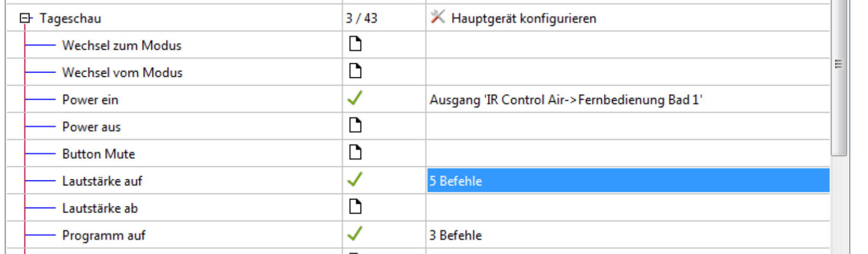Select the Wechsel zum Modus row
The image size is (868, 254).
click(x=121, y=45)
